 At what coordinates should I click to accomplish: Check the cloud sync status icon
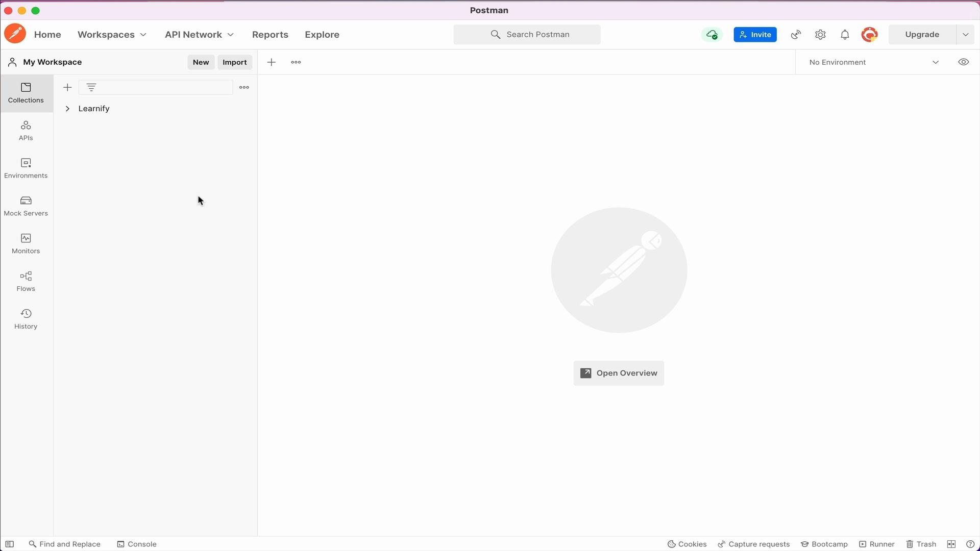(712, 34)
